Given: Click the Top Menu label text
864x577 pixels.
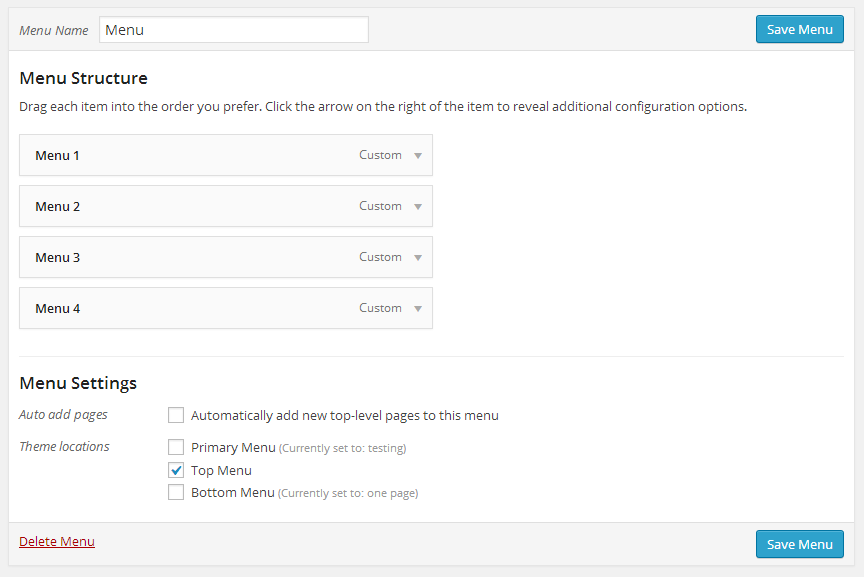Looking at the screenshot, I should point(221,470).
